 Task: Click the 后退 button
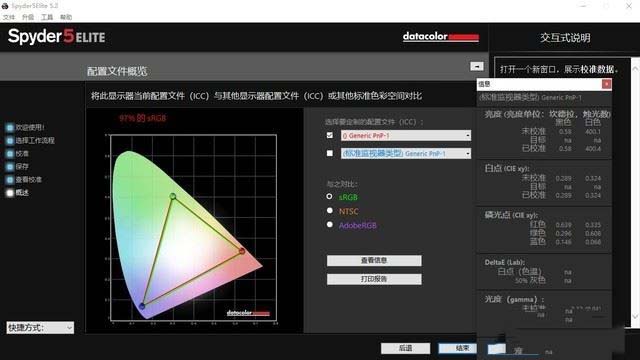[x=405, y=348]
